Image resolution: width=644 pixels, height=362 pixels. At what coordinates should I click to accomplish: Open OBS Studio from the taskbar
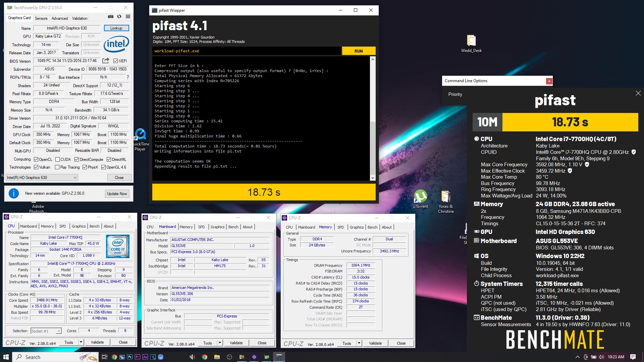click(229, 357)
